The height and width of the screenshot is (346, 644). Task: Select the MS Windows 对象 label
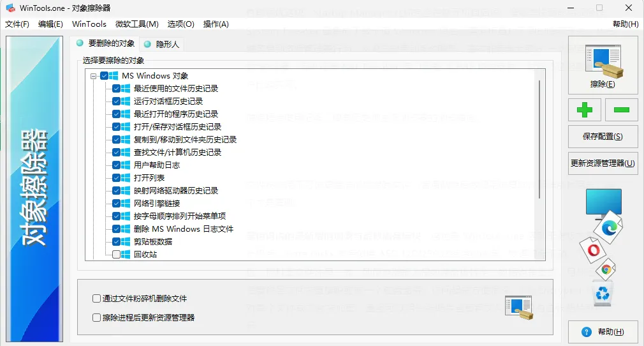155,76
